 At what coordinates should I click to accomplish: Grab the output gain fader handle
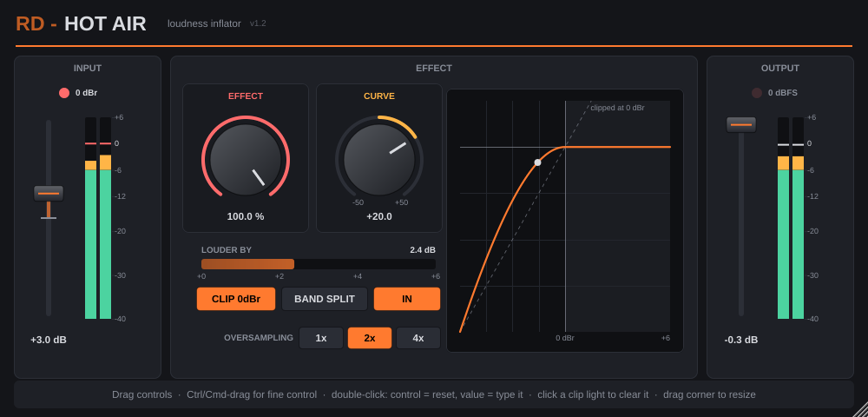[x=741, y=124]
